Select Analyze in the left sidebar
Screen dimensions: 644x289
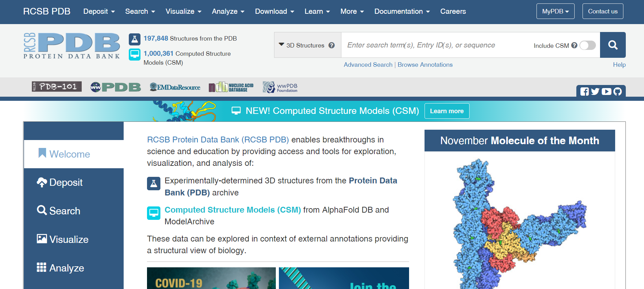[67, 268]
